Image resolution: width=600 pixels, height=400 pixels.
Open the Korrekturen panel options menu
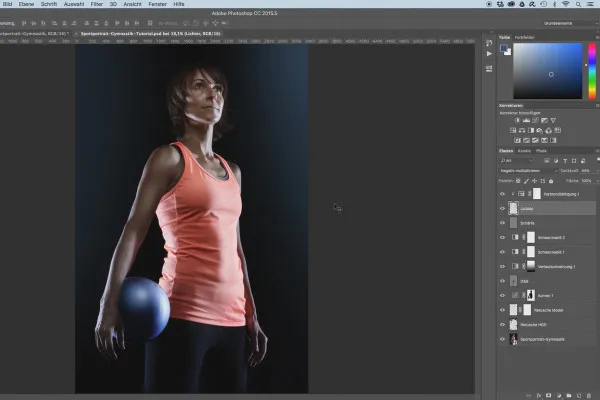click(597, 105)
